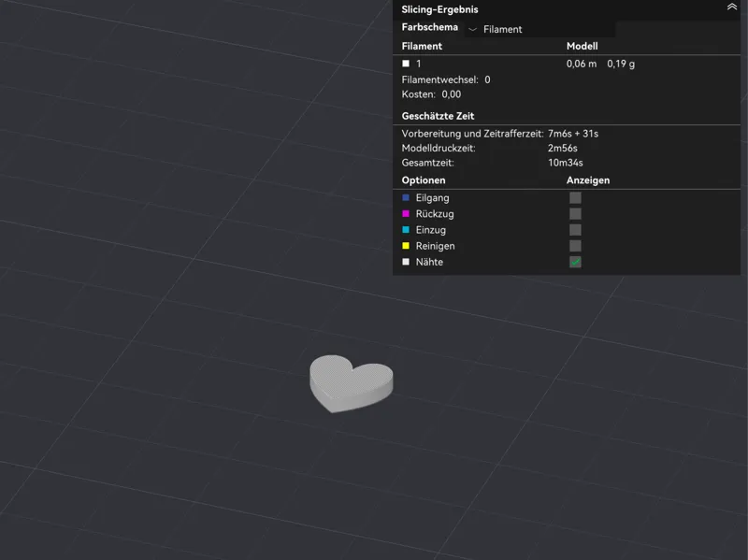
Task: Enable Eilgang display checkbox
Action: click(575, 197)
